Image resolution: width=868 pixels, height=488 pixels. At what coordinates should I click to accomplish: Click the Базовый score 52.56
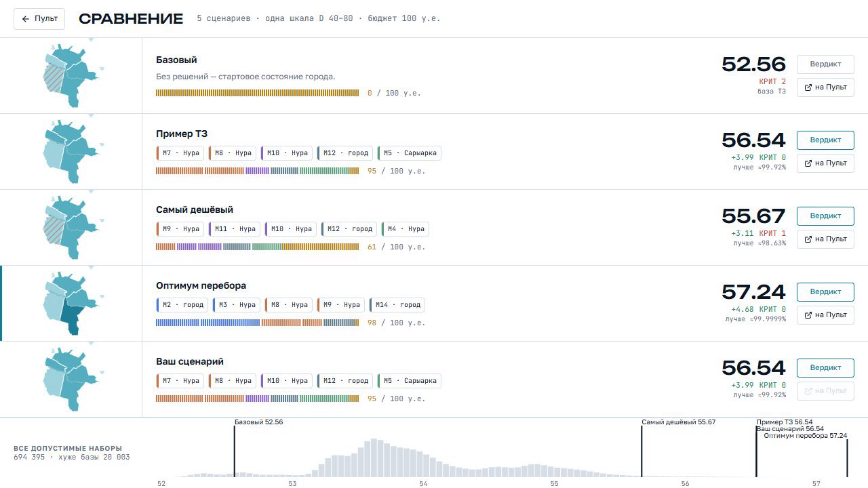coord(753,64)
